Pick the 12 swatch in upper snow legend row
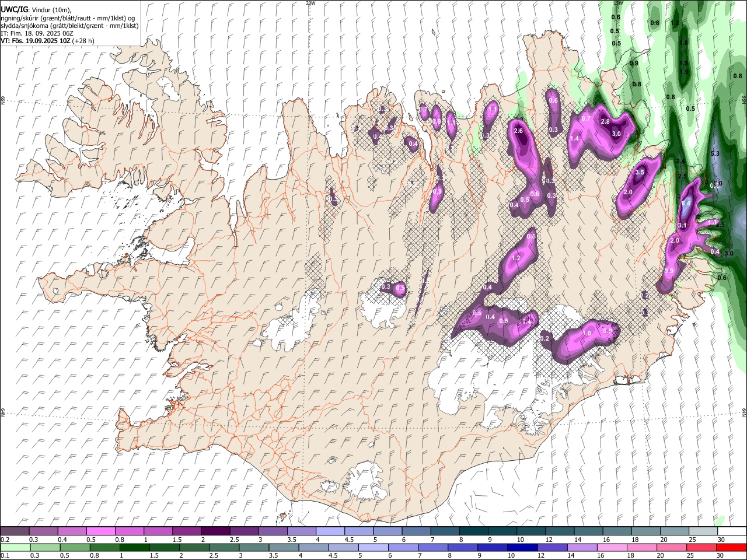The height and width of the screenshot is (560, 747). pyautogui.click(x=560, y=531)
